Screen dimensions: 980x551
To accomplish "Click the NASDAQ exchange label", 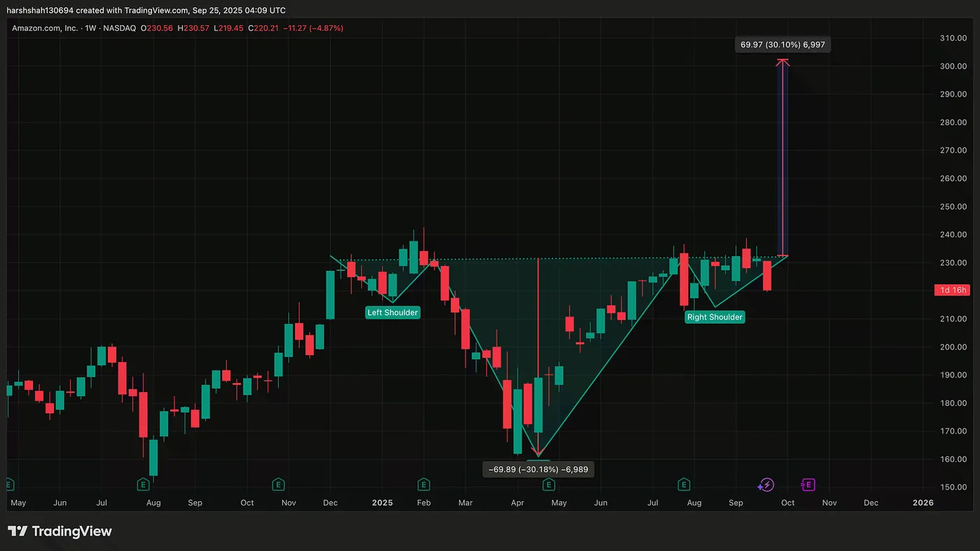I will pyautogui.click(x=120, y=28).
